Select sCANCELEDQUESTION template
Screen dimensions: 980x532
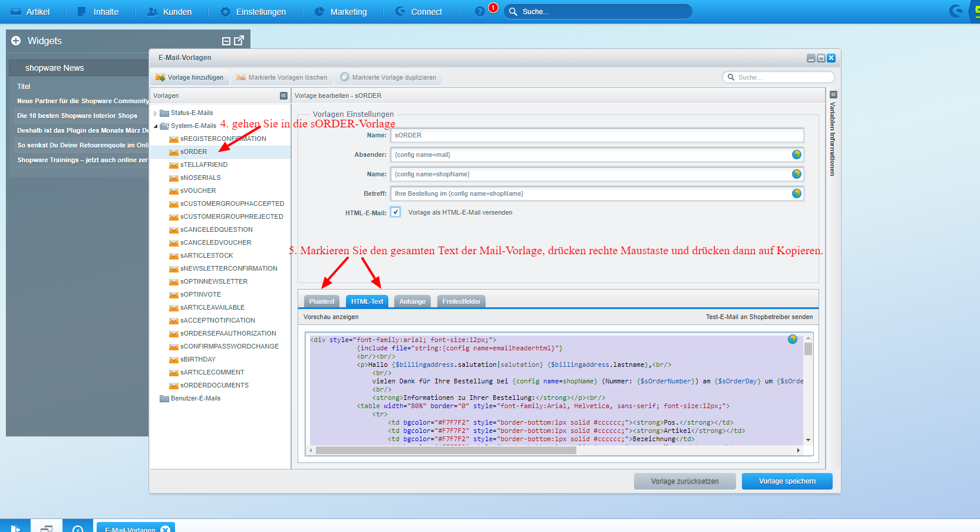point(216,229)
